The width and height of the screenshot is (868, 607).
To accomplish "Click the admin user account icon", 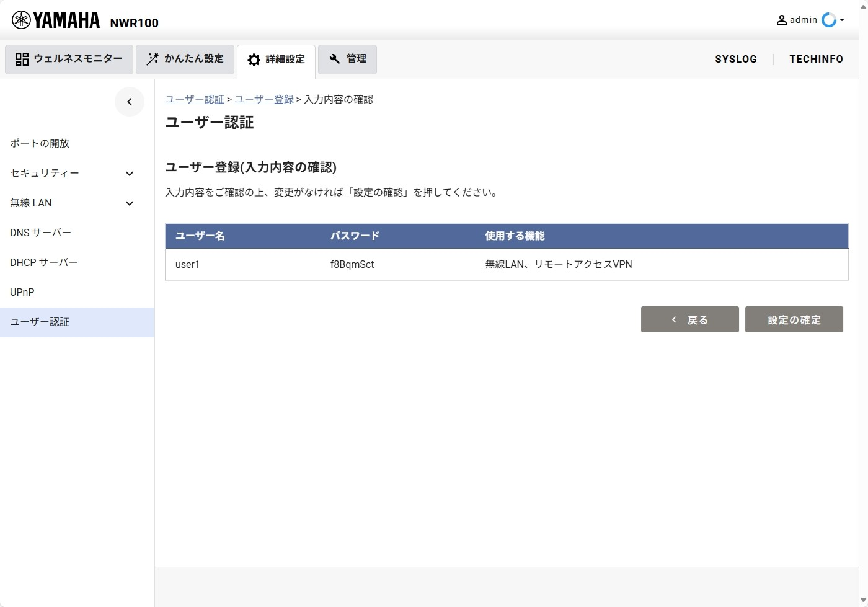I will pyautogui.click(x=781, y=20).
